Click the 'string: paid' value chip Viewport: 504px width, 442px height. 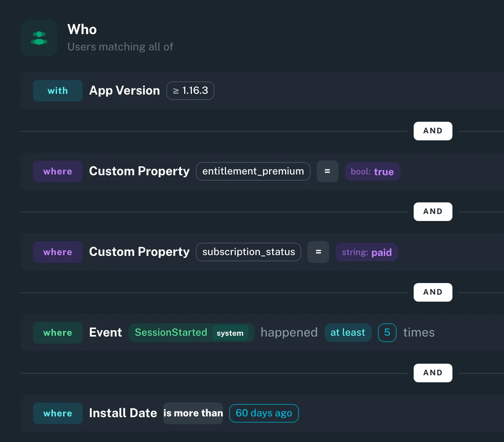(x=367, y=252)
